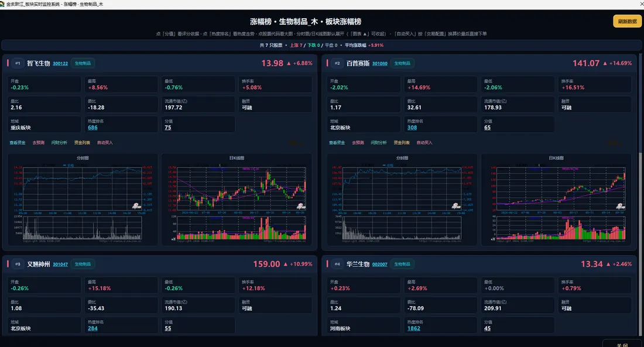View score 55 basis for 义翘神州

168,328
